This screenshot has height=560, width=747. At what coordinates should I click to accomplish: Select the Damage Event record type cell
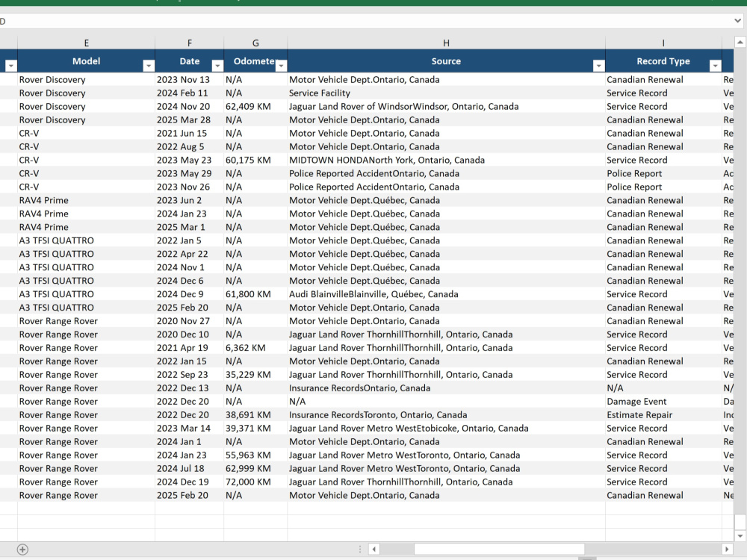pos(663,402)
